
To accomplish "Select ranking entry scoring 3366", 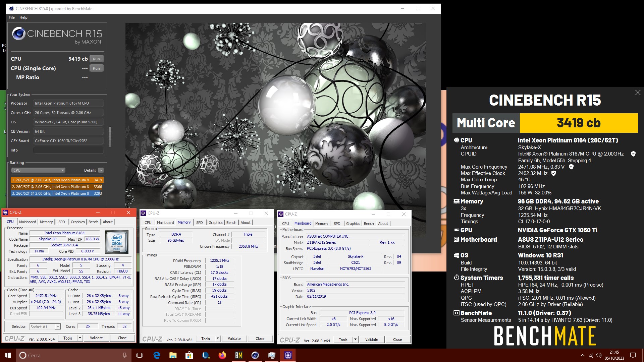I will point(57,187).
